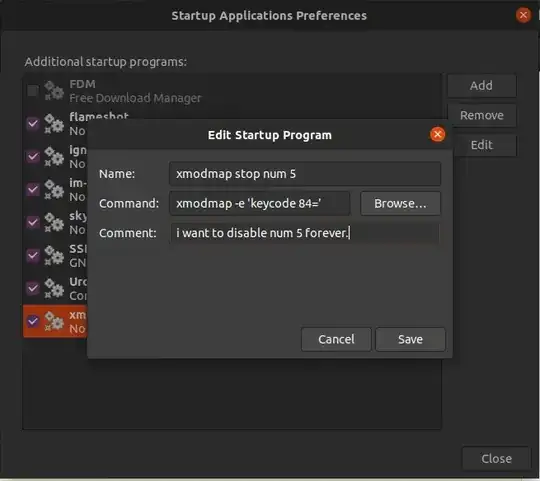Click the gear icon in the 'SSI' row
This screenshot has width=540, height=481.
54,255
